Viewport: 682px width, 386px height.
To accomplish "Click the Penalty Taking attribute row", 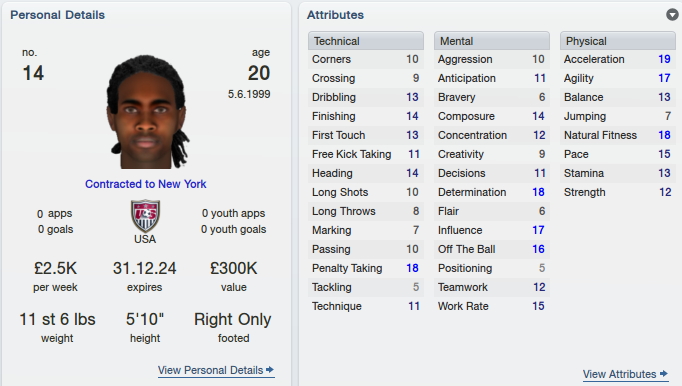I will pos(366,268).
